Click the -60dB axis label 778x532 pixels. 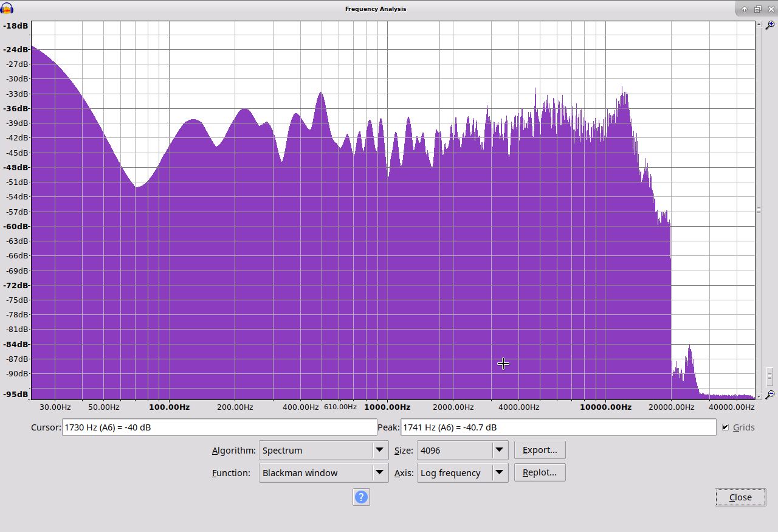[16, 227]
